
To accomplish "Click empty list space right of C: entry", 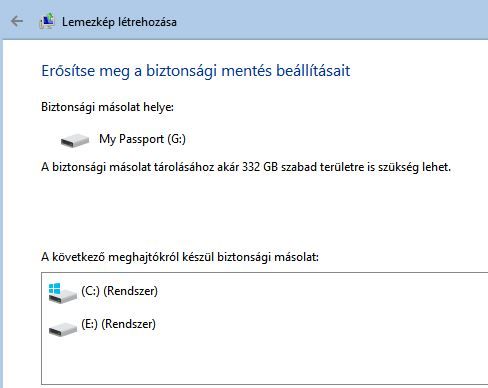I will pos(320,292).
